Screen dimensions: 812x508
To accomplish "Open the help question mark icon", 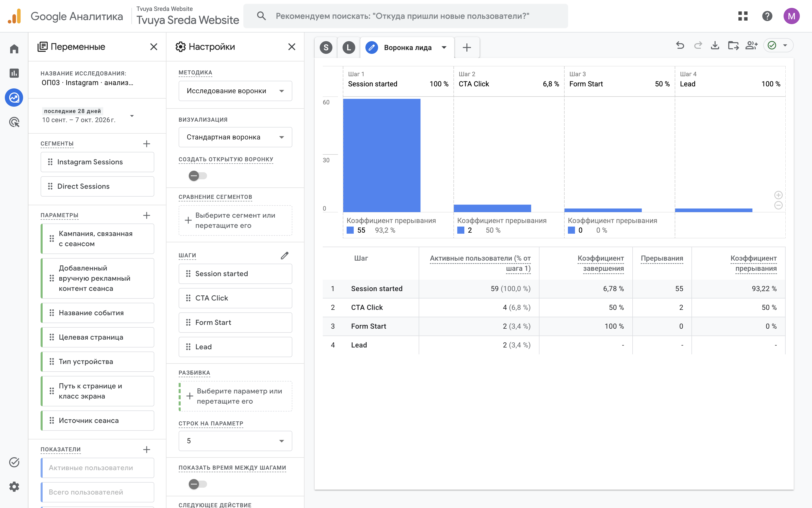I will (767, 16).
